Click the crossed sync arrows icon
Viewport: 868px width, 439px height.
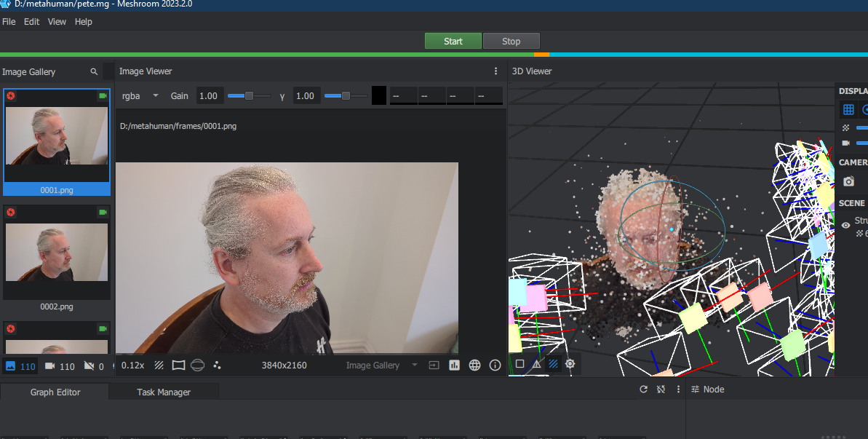661,389
